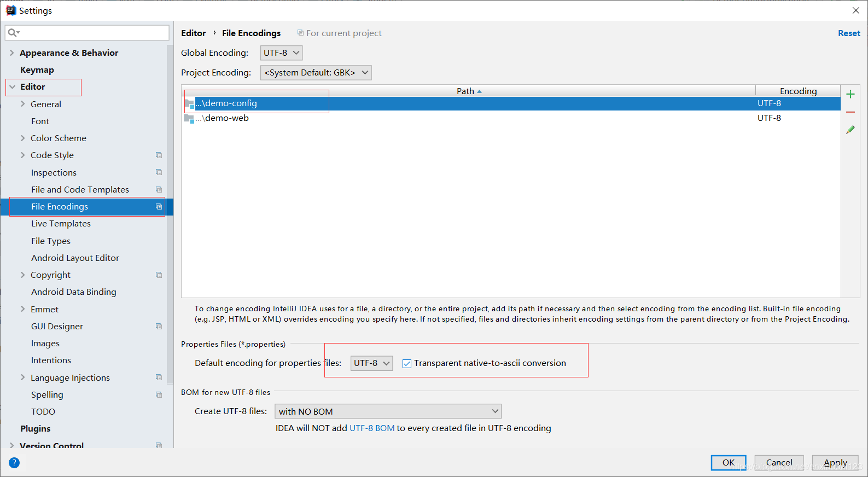
Task: Select Live Templates in the tree
Action: point(61,224)
